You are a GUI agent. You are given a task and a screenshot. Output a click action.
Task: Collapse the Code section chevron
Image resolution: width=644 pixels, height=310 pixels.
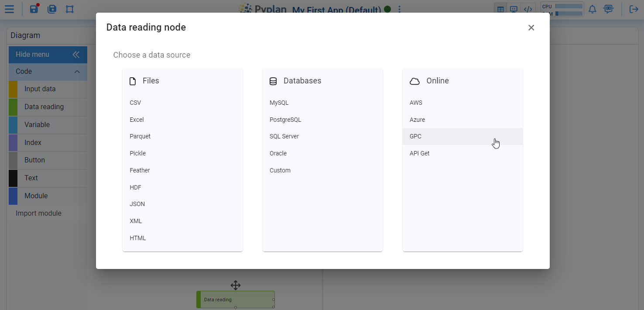tap(77, 72)
